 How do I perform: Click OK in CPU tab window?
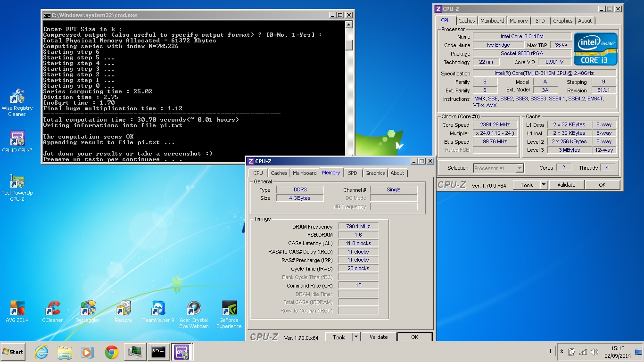click(602, 185)
